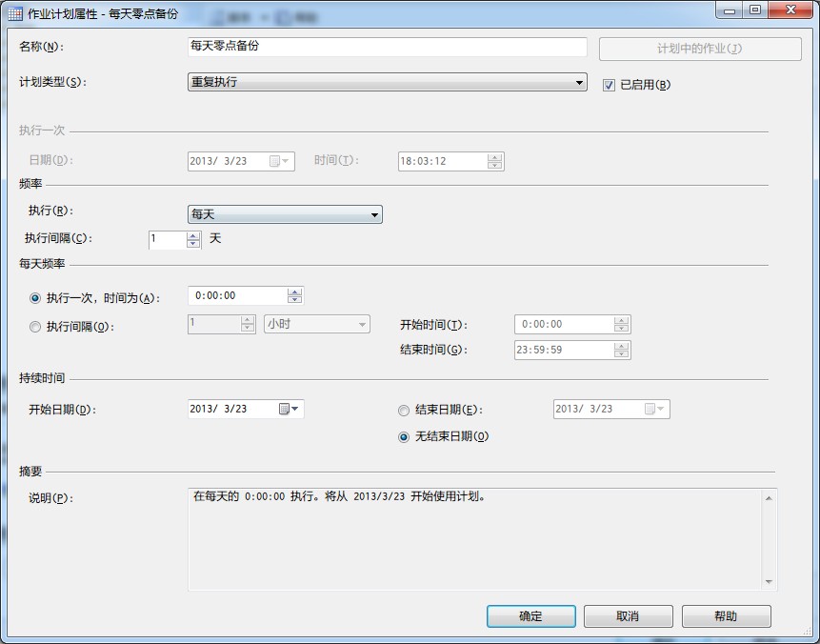Viewport: 820px width, 644px height.
Task: Maximize the 作业计划属性 window
Action: (x=755, y=10)
